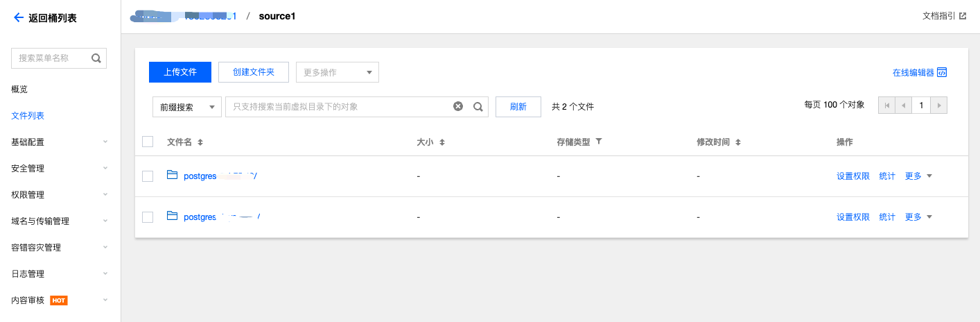Go to previous page arrow
The width and height of the screenshot is (980, 322).
tap(903, 105)
